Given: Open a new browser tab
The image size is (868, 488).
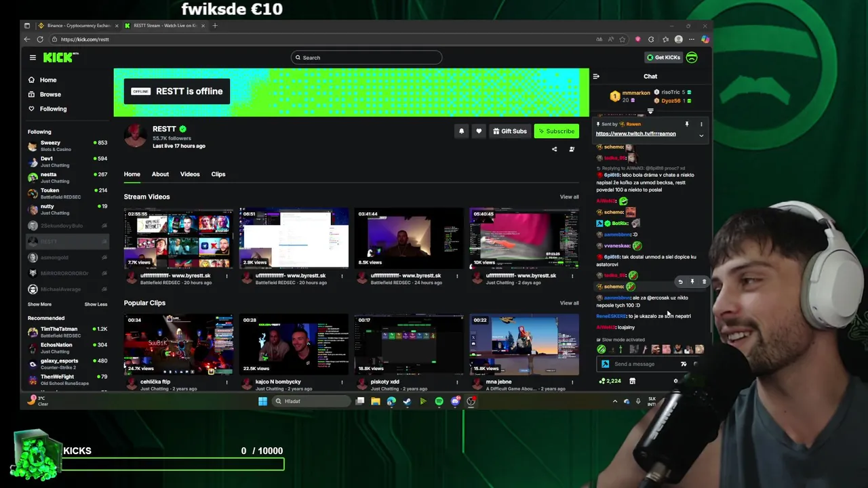Looking at the screenshot, I should 215,26.
